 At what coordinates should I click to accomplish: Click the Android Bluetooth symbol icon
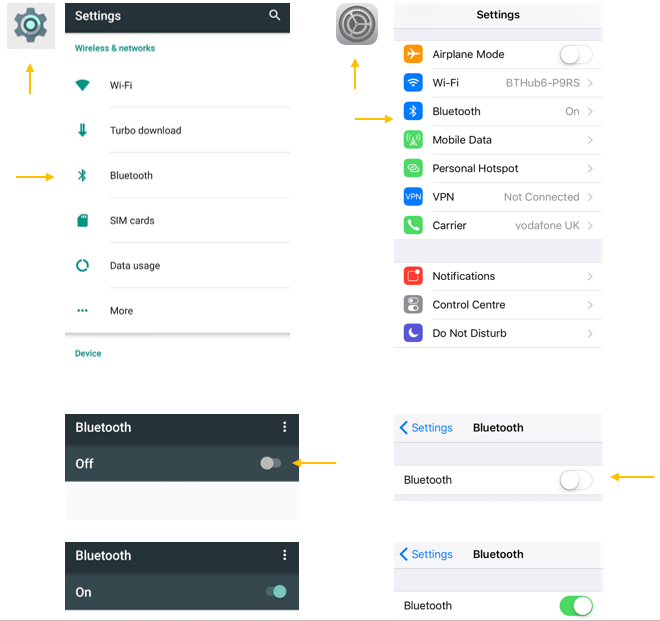click(82, 176)
